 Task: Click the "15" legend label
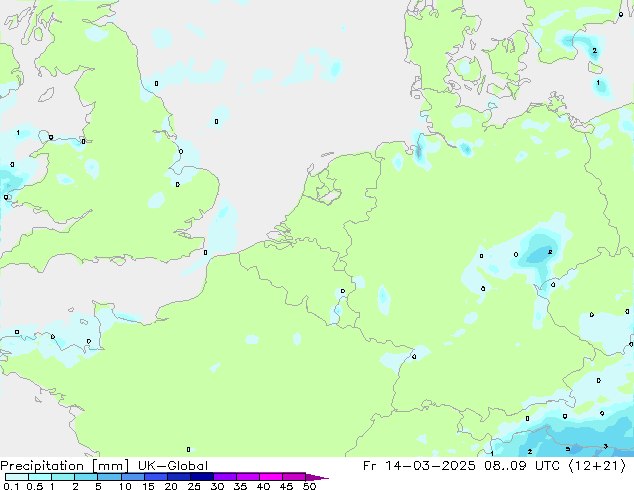148,486
